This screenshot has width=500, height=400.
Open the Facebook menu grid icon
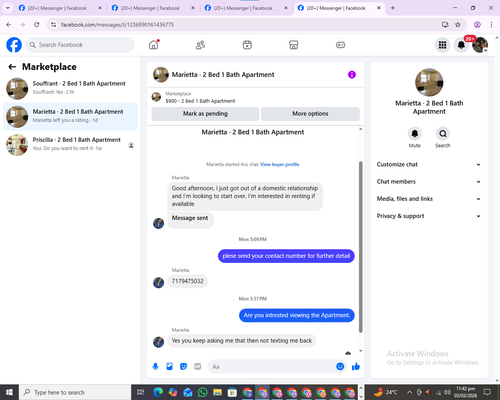[442, 45]
